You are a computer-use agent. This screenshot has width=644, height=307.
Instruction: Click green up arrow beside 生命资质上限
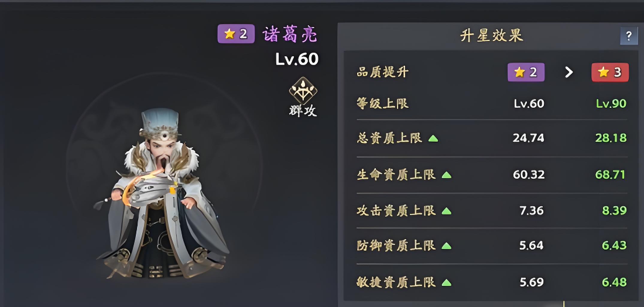click(x=446, y=175)
